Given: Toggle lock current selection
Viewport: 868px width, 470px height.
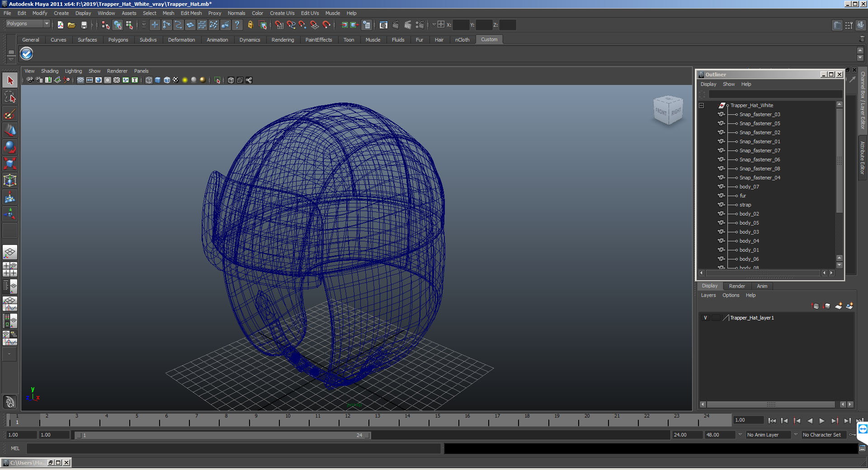Looking at the screenshot, I should point(250,25).
